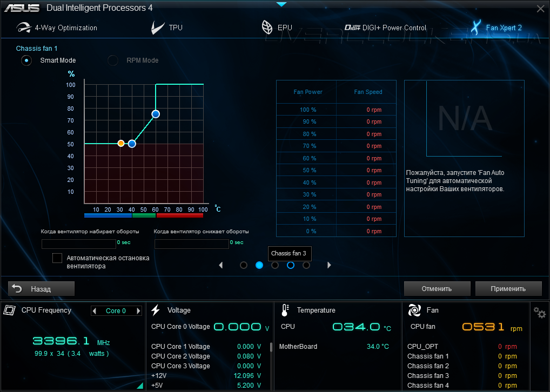Screen dimensions: 550x392
Task: Select the Chassis fan 3 page dot
Action: tap(291, 265)
